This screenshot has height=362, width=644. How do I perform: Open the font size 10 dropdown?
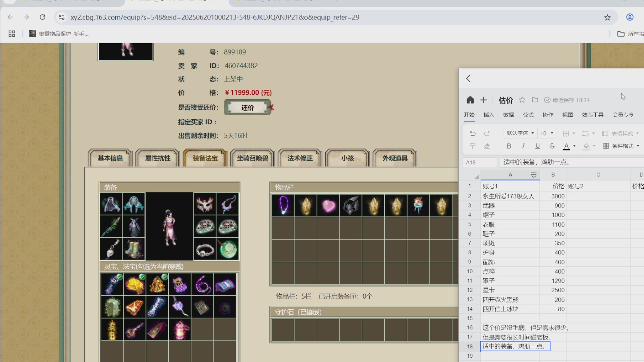click(x=547, y=133)
